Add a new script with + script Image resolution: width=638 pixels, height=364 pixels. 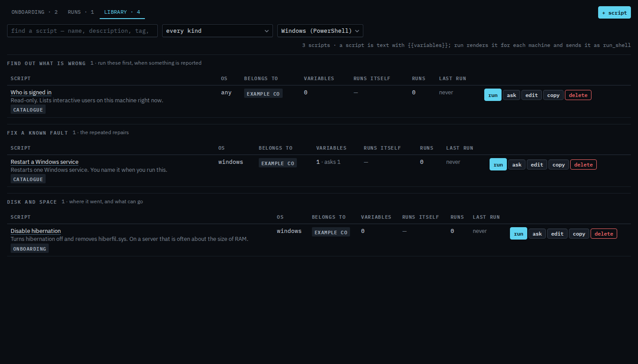point(614,12)
